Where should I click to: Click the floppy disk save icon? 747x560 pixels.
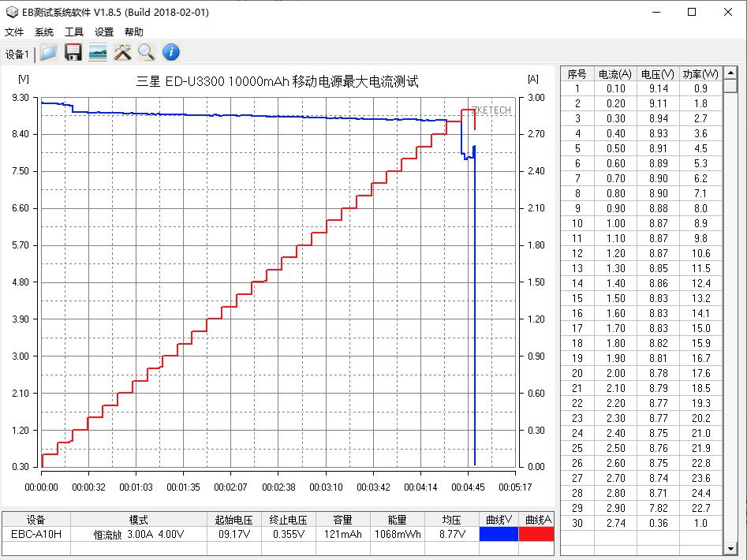[73, 52]
